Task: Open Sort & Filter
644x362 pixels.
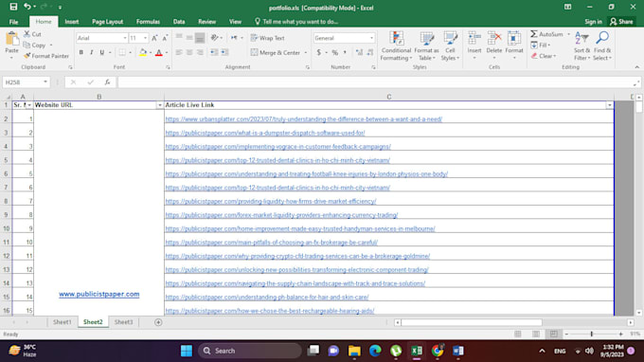Action: [581, 46]
